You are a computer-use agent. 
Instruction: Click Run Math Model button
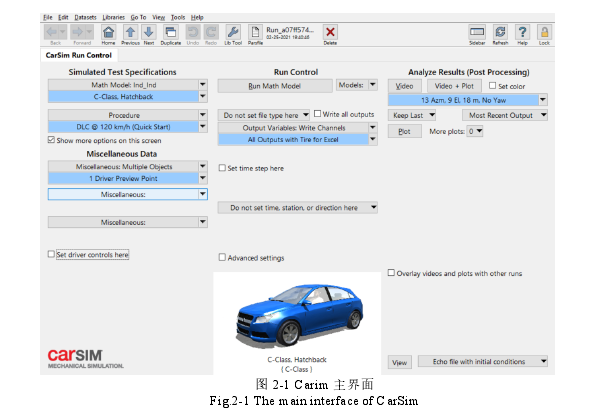click(275, 86)
